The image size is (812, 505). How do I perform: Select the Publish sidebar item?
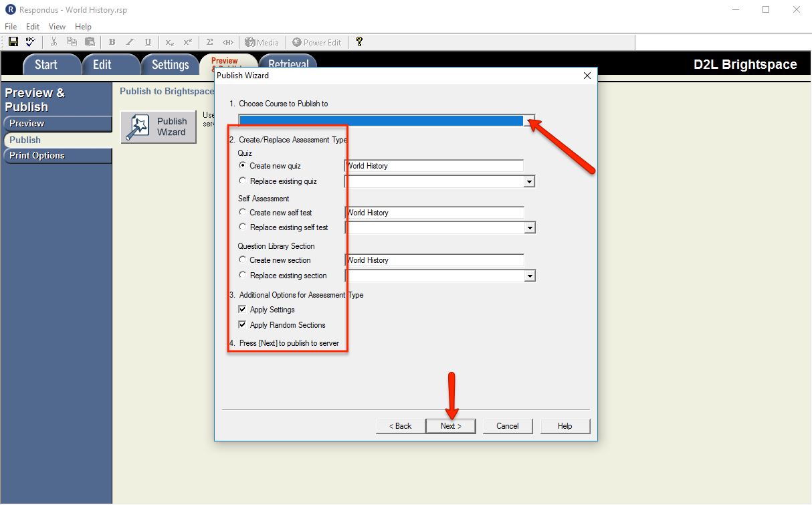(57, 140)
